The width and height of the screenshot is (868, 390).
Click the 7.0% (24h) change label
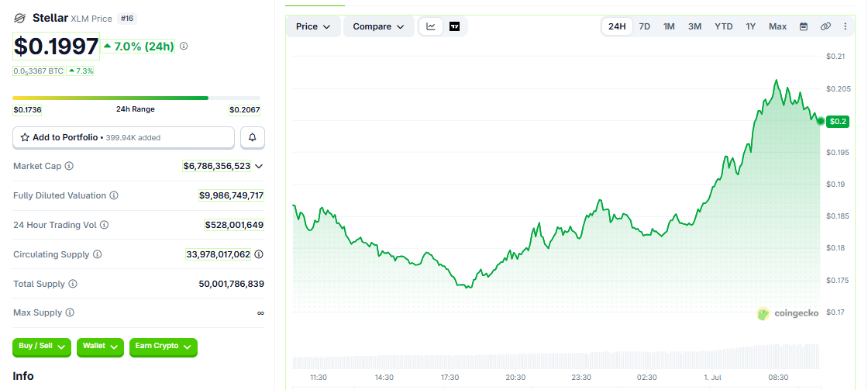pos(139,47)
